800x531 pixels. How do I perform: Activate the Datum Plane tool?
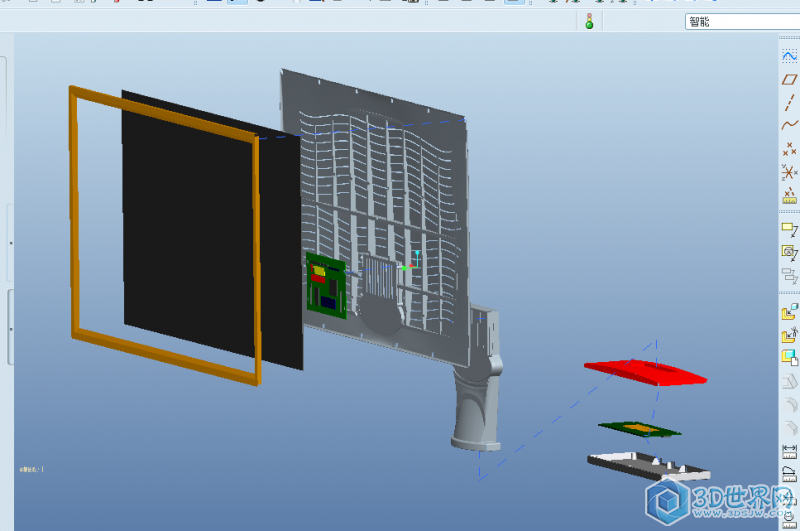[789, 79]
